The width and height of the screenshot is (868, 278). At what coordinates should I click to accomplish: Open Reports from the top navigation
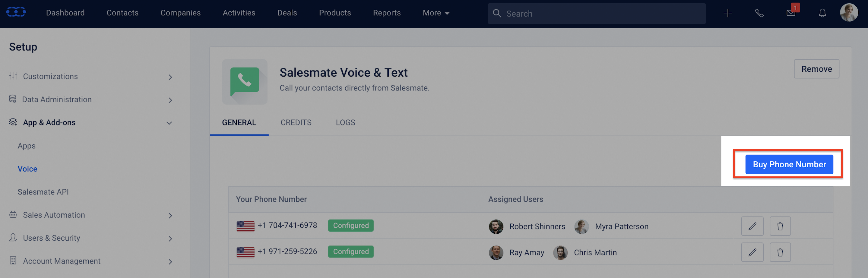click(386, 13)
